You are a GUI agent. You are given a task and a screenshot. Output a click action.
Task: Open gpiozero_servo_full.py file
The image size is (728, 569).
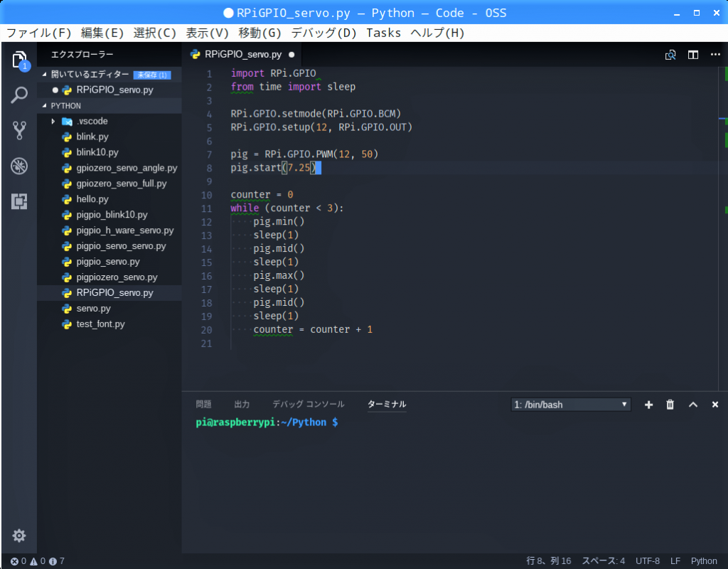[109, 184]
